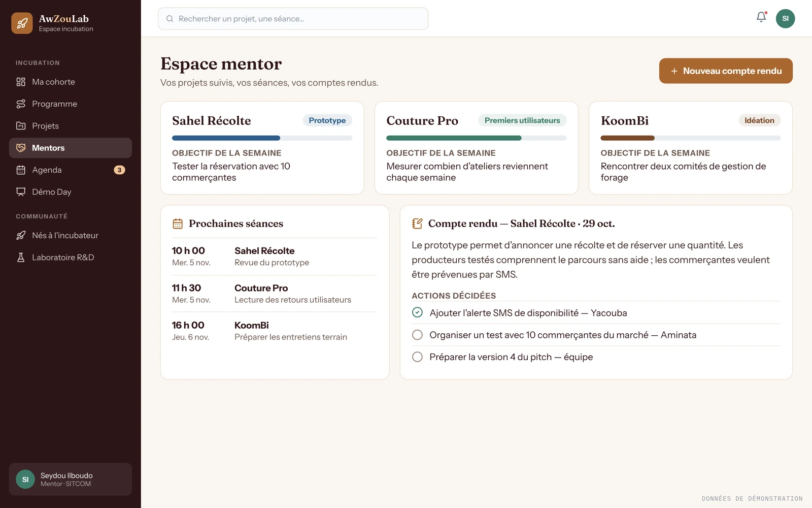Click the Démo Day presentation icon

pos(21,192)
